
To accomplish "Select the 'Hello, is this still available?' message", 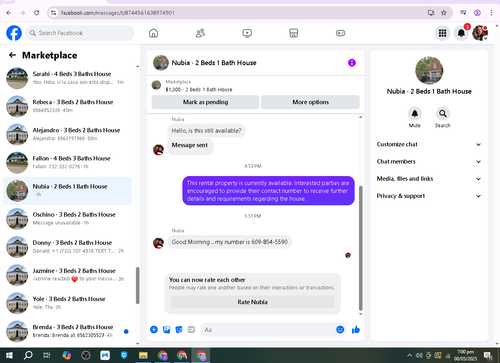I will 206,131.
